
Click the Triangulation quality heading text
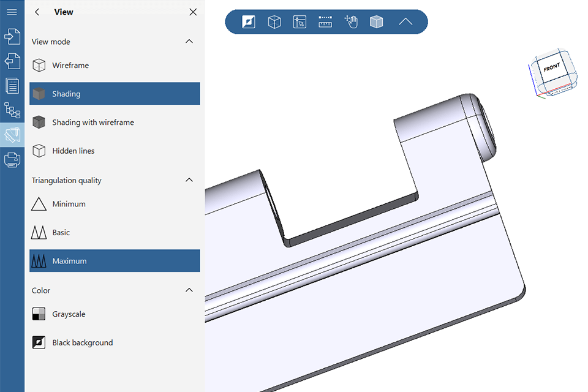(x=66, y=181)
